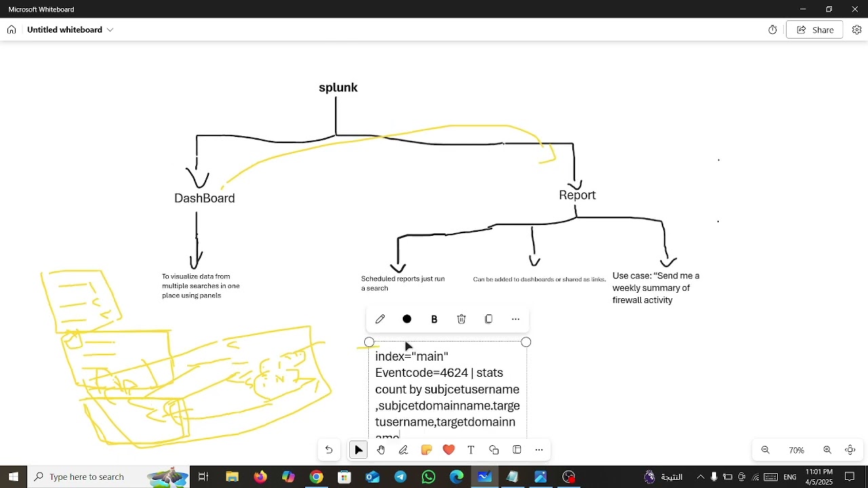Open the Shapes tool
The image size is (868, 488).
pos(494,450)
